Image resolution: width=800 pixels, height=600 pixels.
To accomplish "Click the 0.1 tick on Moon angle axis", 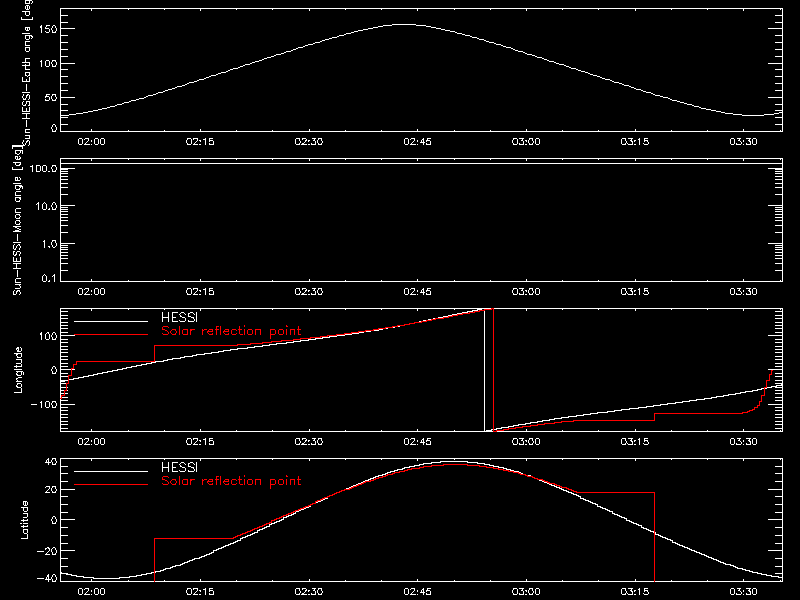I will (51, 278).
